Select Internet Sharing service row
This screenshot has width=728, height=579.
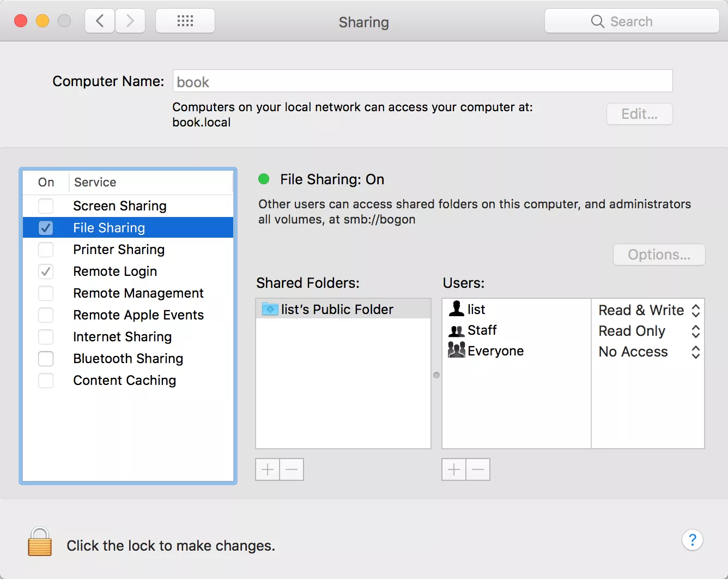pos(128,337)
